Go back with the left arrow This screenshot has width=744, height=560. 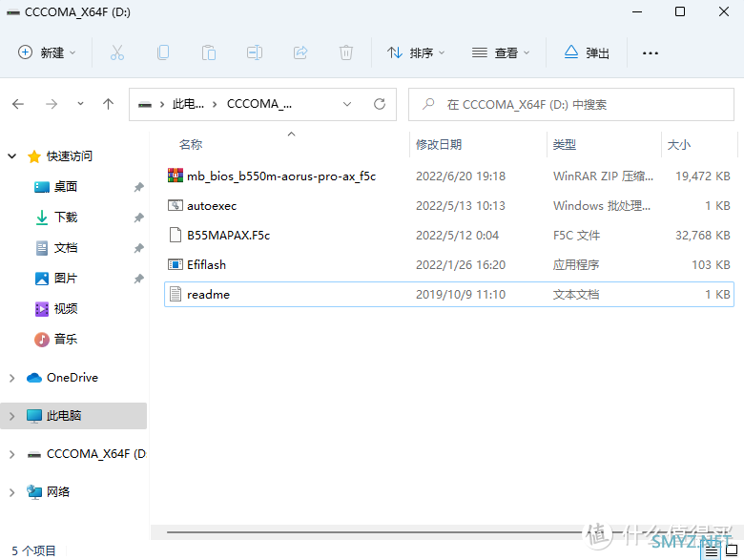coord(18,104)
